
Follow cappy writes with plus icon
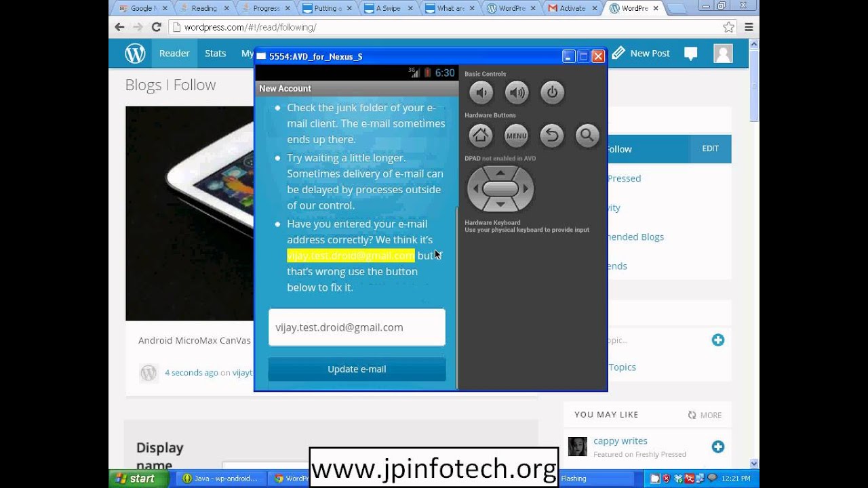pos(717,446)
